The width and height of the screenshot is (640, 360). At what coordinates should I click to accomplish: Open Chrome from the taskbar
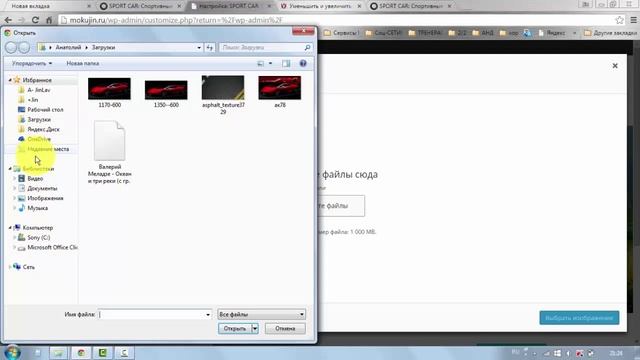[81, 353]
